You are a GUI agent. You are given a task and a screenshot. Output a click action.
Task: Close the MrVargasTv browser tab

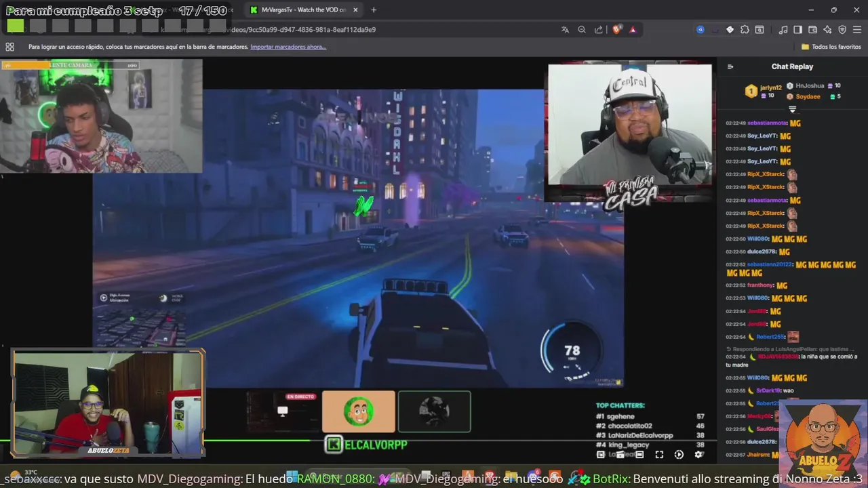point(355,9)
